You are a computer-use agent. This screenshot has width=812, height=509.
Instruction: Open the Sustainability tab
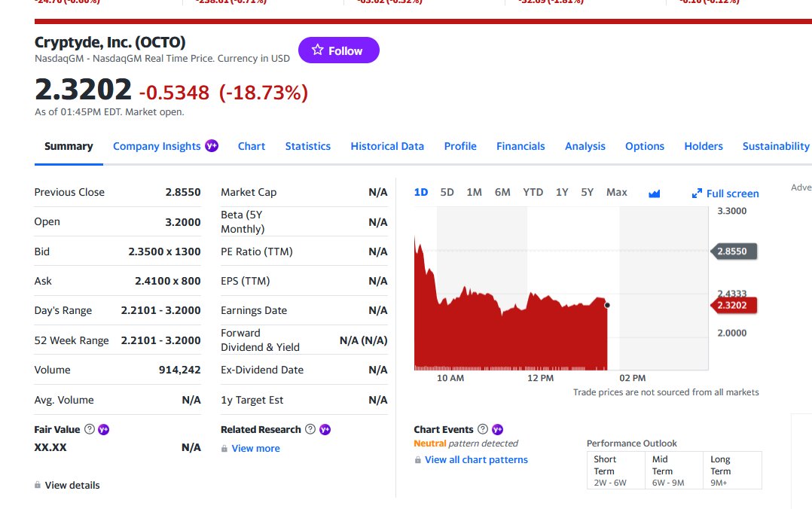(x=776, y=147)
